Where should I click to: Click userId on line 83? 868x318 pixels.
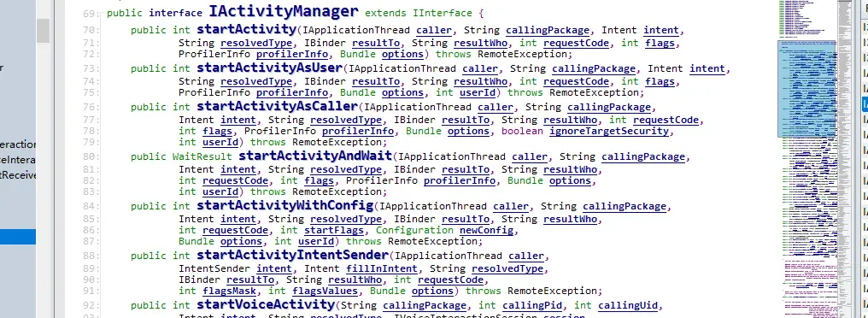(x=220, y=191)
